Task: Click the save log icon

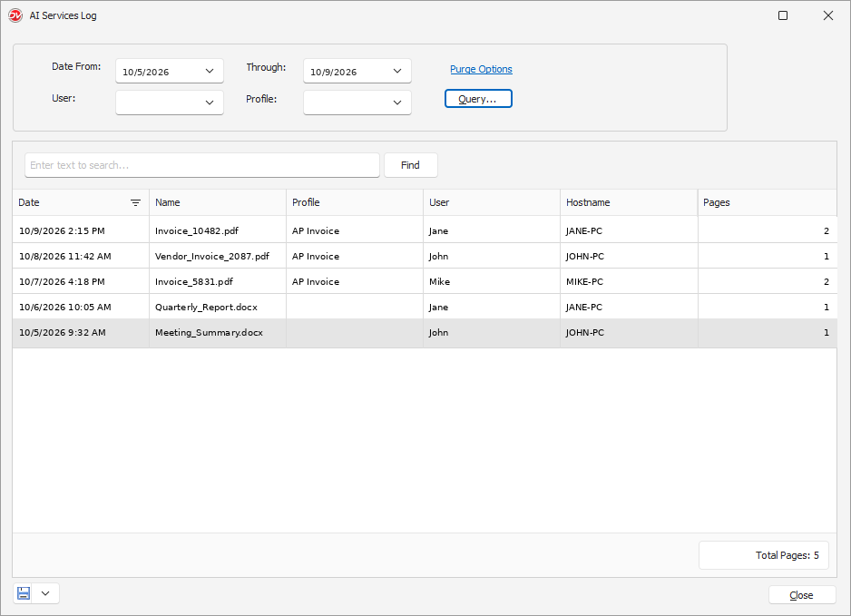Action: coord(24,593)
